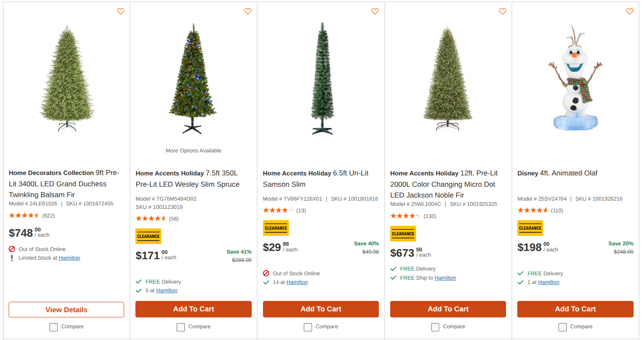View Details for the Grand Duchess Balsam Fir
This screenshot has height=340, width=644.
pos(66,310)
